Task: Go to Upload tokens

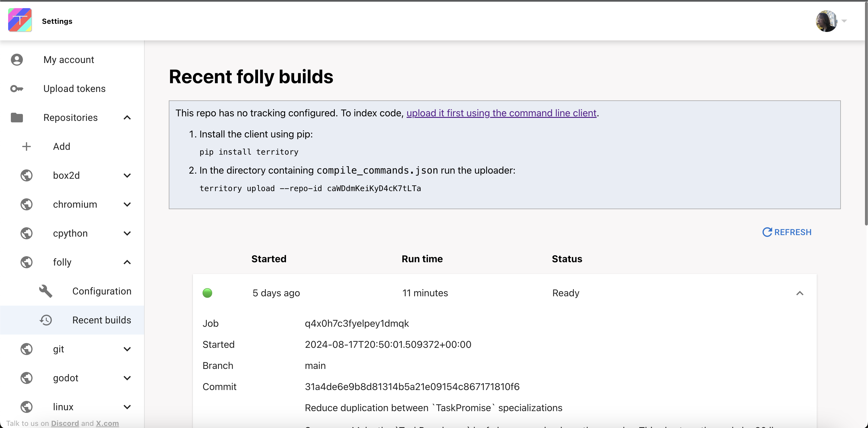Action: [74, 89]
